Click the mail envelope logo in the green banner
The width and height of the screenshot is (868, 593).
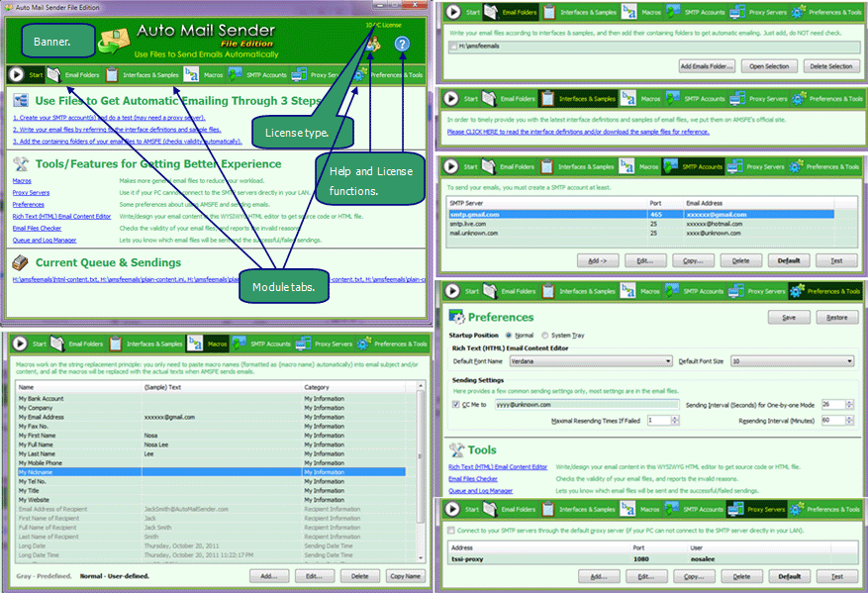114,42
